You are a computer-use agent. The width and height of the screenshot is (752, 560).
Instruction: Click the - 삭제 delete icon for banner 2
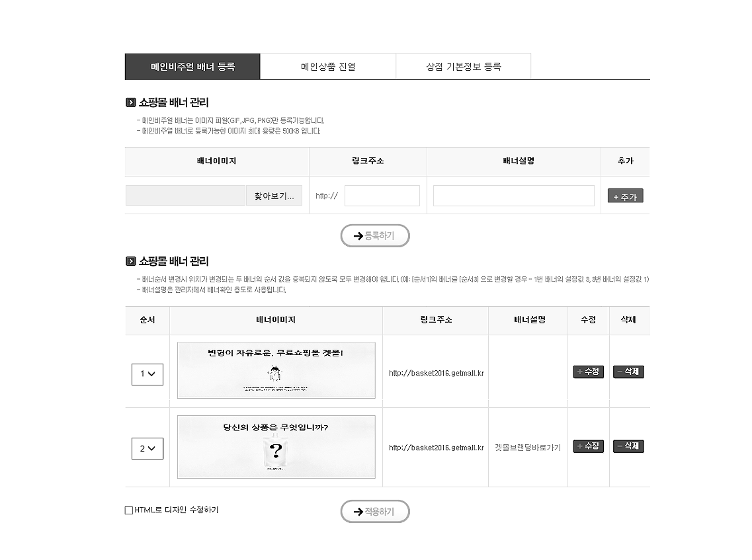tap(628, 446)
